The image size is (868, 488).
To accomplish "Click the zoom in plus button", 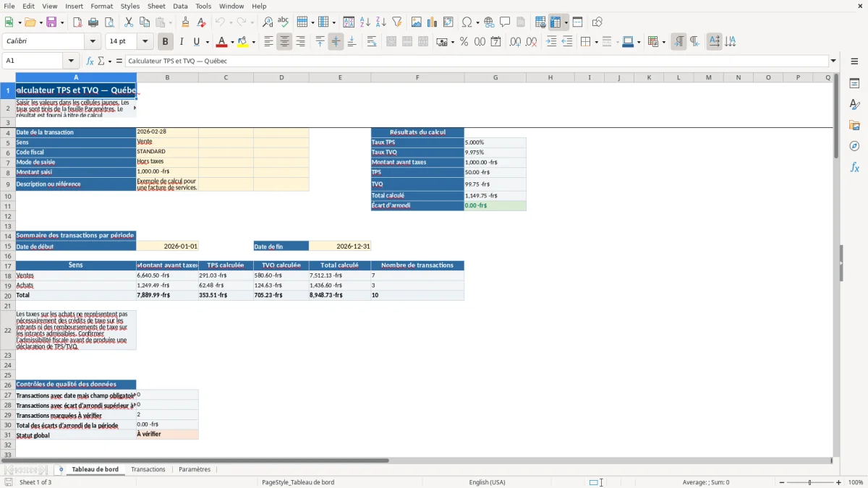I will point(839,482).
